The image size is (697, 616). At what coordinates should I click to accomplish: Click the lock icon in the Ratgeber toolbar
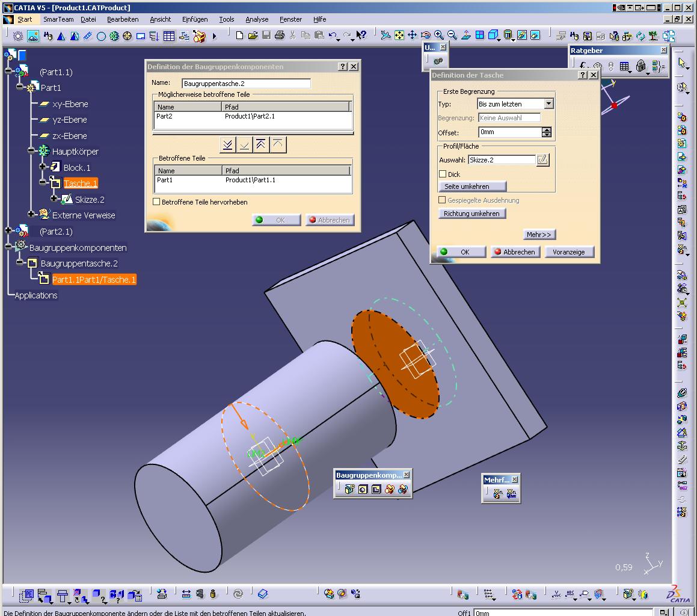coord(640,66)
